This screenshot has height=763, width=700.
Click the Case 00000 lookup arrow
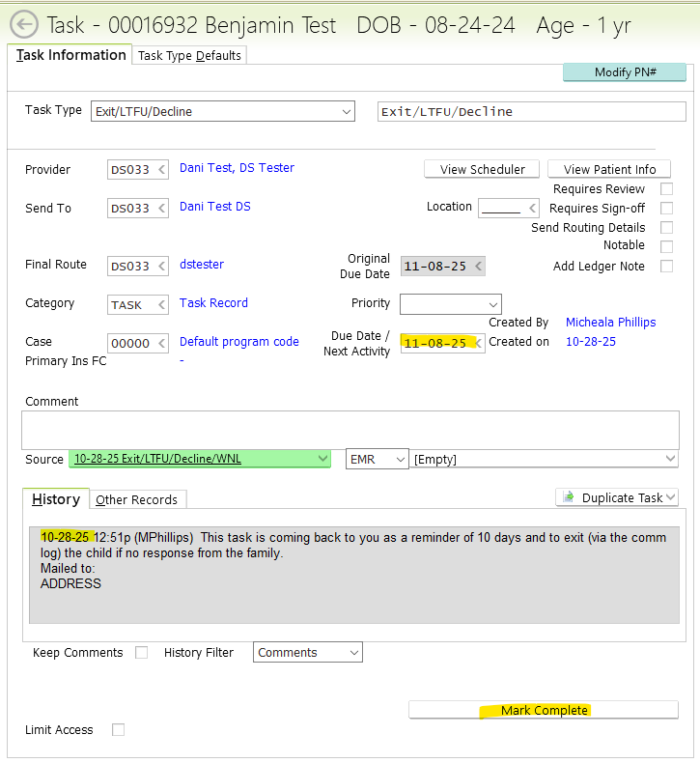pyautogui.click(x=161, y=344)
